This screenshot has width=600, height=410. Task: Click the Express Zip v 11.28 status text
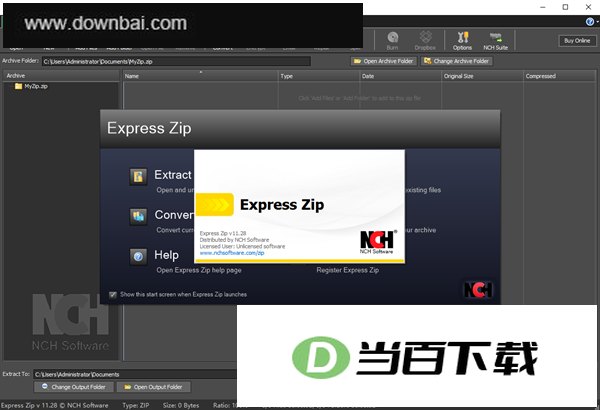[55, 405]
